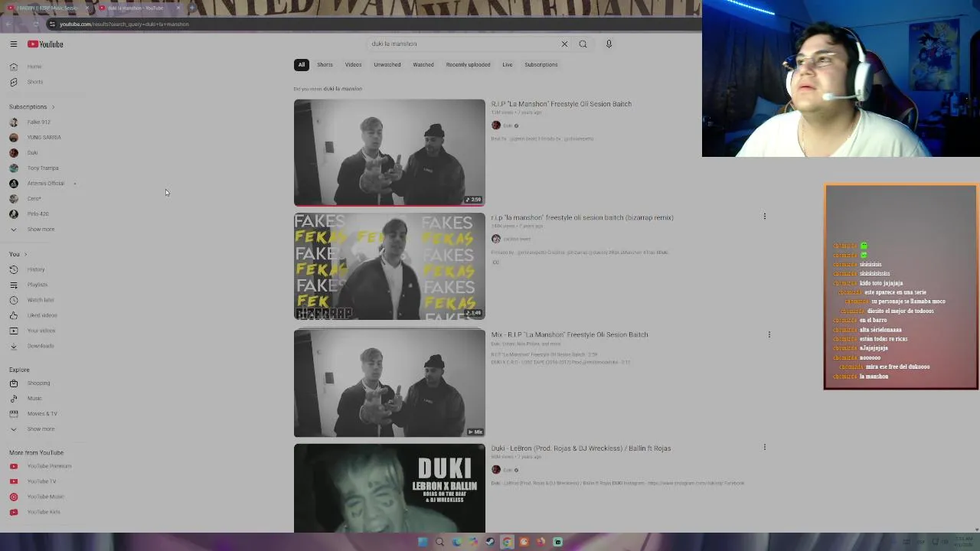Start voice search with microphone

[x=609, y=44]
